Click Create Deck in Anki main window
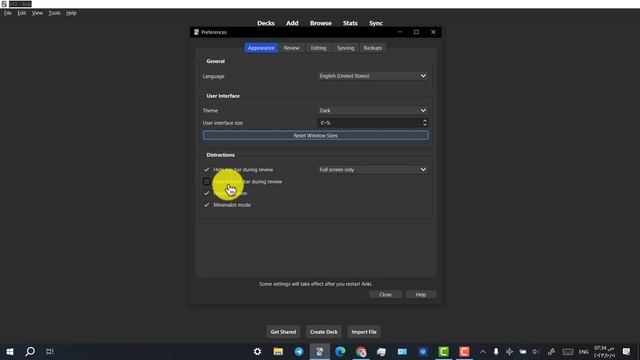The height and width of the screenshot is (360, 640). (x=324, y=332)
